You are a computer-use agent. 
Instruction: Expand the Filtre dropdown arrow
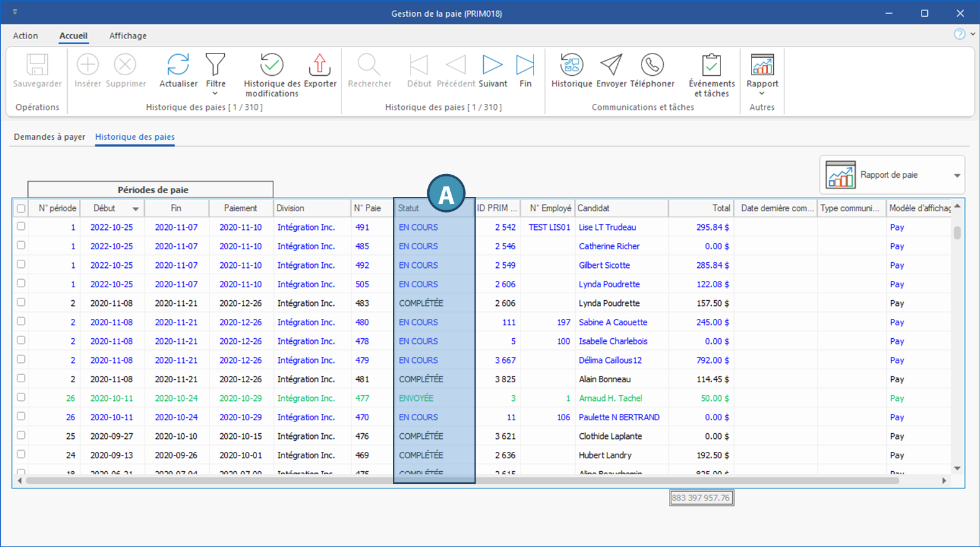pyautogui.click(x=216, y=94)
